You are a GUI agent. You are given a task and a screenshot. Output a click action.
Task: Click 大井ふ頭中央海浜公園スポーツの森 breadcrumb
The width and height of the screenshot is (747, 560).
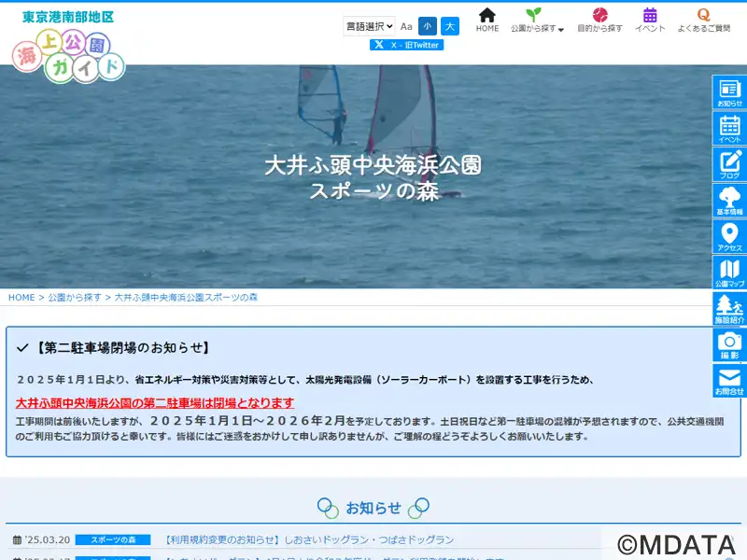(x=186, y=298)
